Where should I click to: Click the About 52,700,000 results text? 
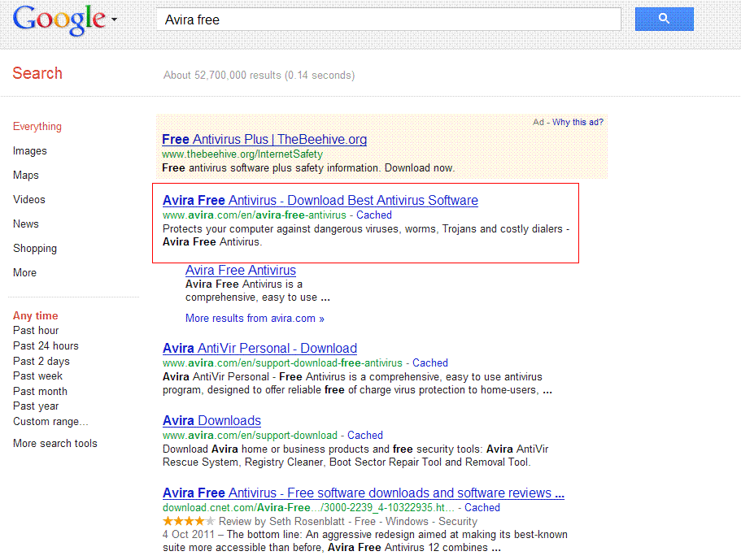pos(259,75)
